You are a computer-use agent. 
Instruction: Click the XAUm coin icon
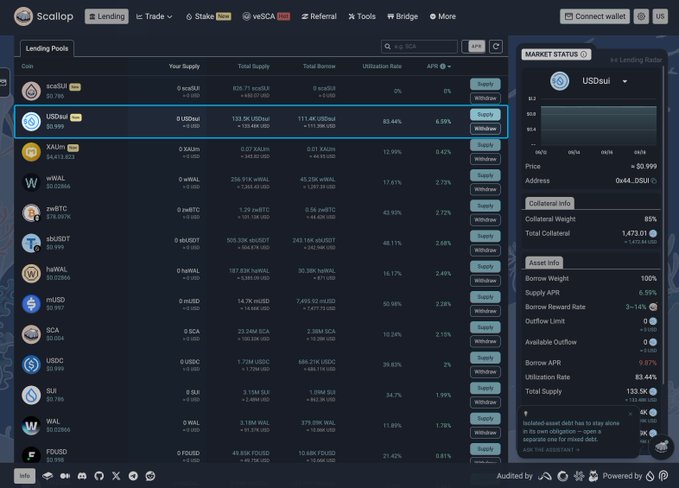click(31, 152)
